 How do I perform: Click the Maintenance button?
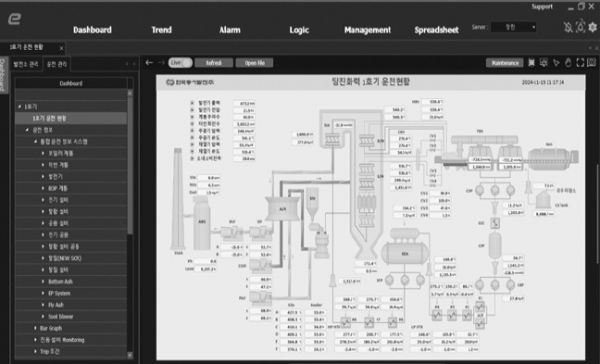coord(505,63)
